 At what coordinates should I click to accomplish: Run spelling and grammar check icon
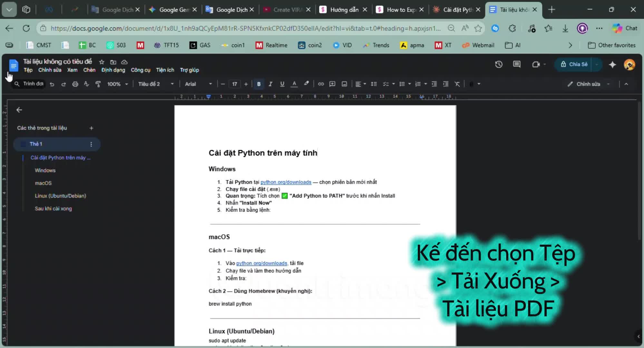click(86, 84)
